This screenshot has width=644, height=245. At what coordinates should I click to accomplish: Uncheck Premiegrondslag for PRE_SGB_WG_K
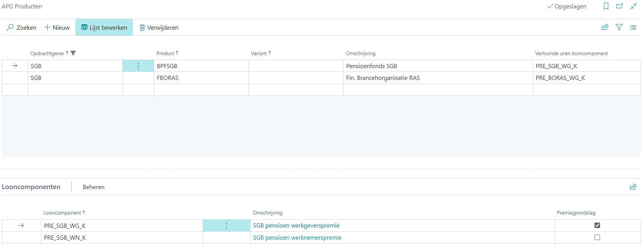coord(597,225)
